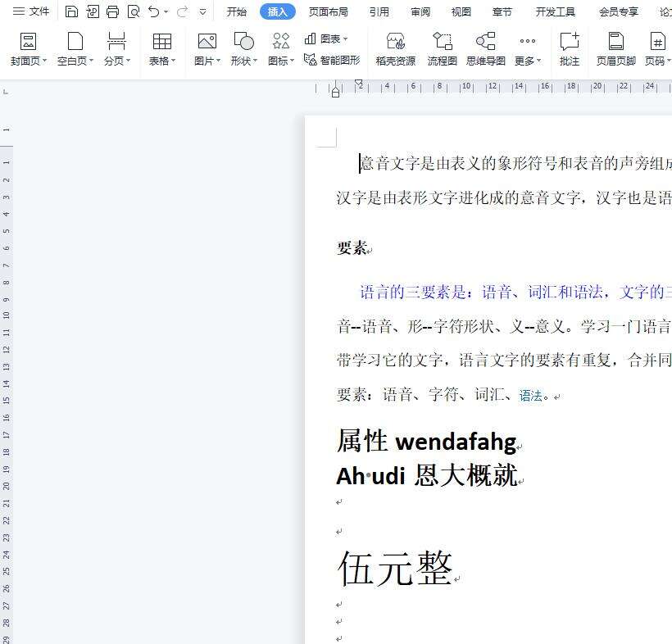Expand the 图片 dropdown arrow

[x=218, y=61]
